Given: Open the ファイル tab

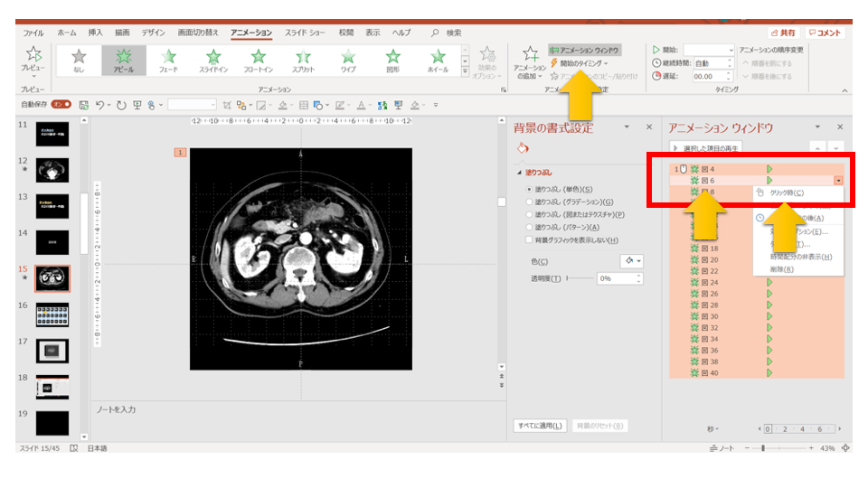Looking at the screenshot, I should coord(33,33).
